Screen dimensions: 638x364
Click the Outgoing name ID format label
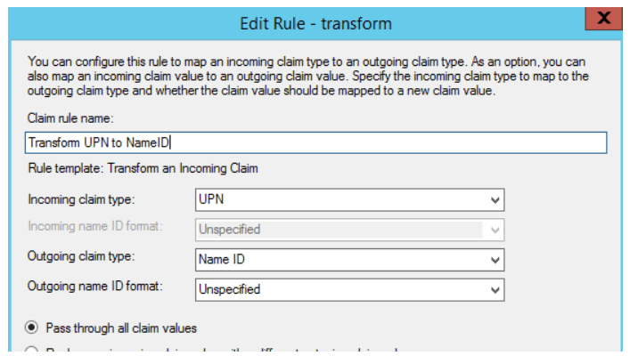coord(98,287)
